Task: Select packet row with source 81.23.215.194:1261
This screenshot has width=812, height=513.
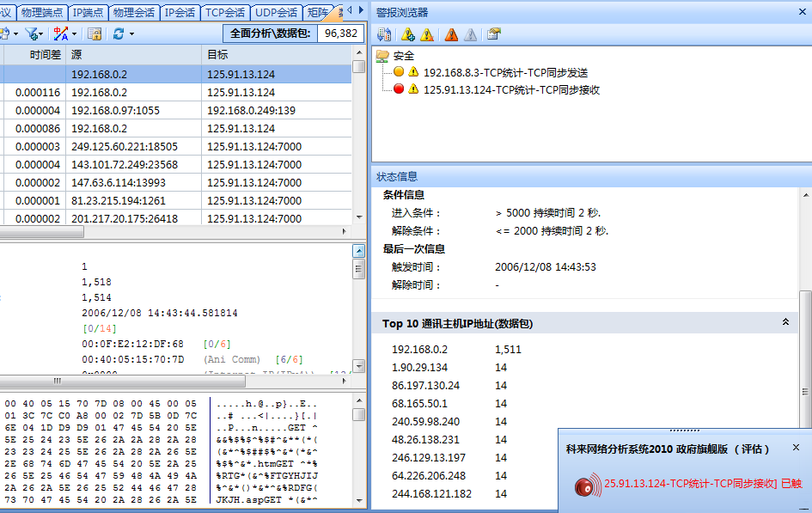Action: [176, 201]
